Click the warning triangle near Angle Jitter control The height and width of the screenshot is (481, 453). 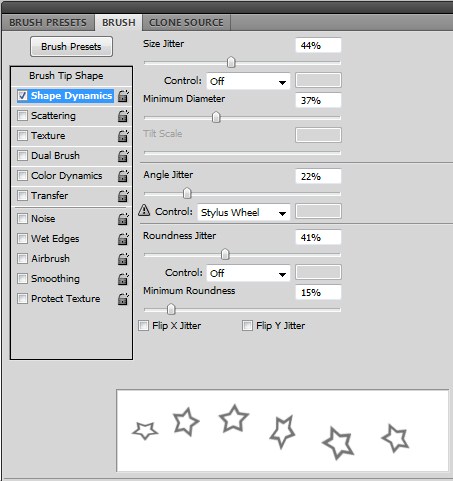144,210
